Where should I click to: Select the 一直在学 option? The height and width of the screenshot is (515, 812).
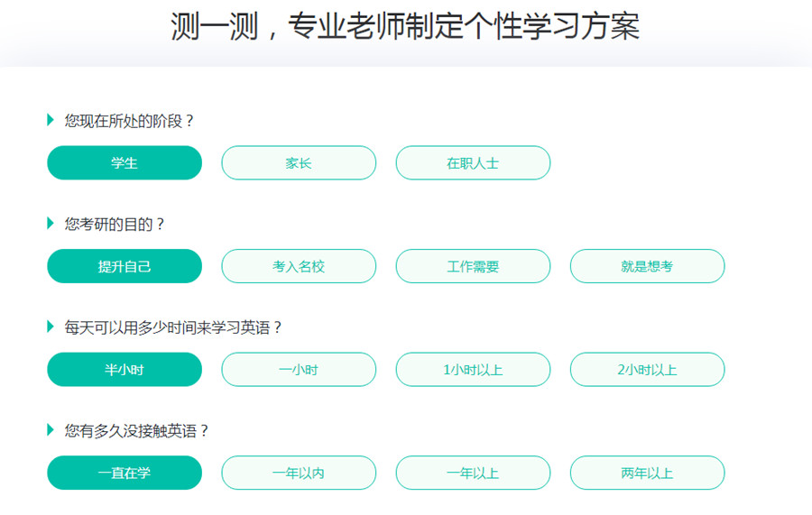pos(125,473)
